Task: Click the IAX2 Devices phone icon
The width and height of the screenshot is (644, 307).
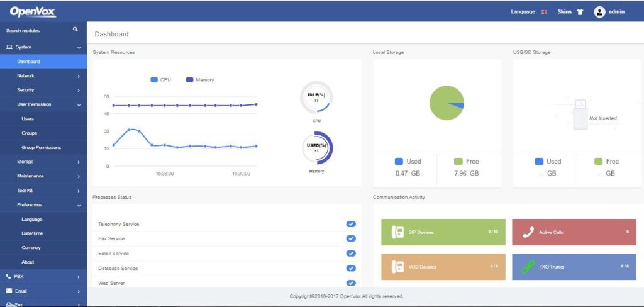Action: 397,267
